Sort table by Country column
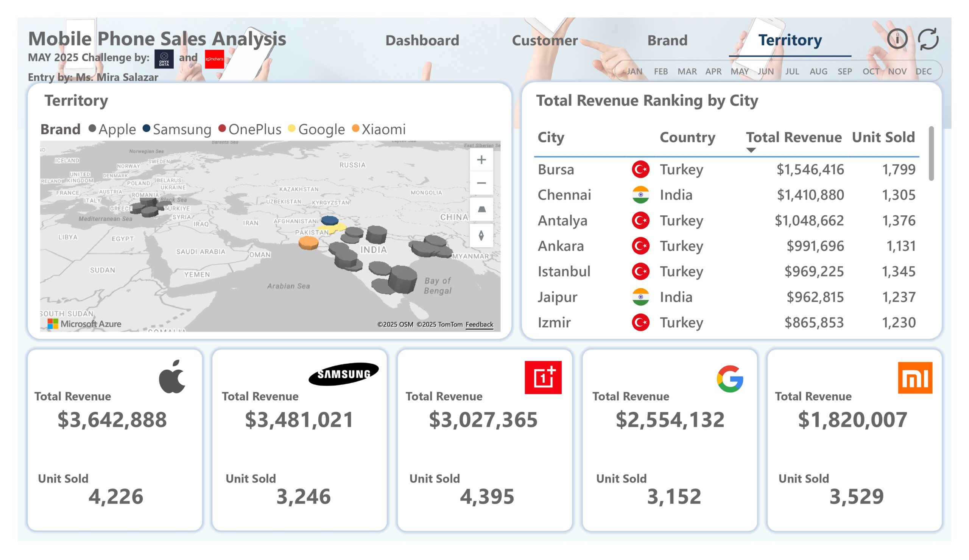The height and width of the screenshot is (560, 969). 687,138
